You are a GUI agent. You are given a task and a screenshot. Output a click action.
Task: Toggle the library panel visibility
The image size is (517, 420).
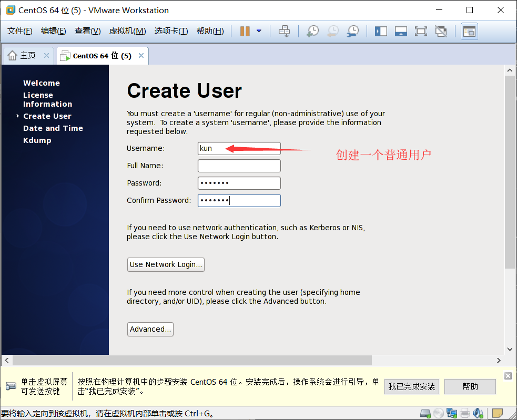pyautogui.click(x=380, y=31)
